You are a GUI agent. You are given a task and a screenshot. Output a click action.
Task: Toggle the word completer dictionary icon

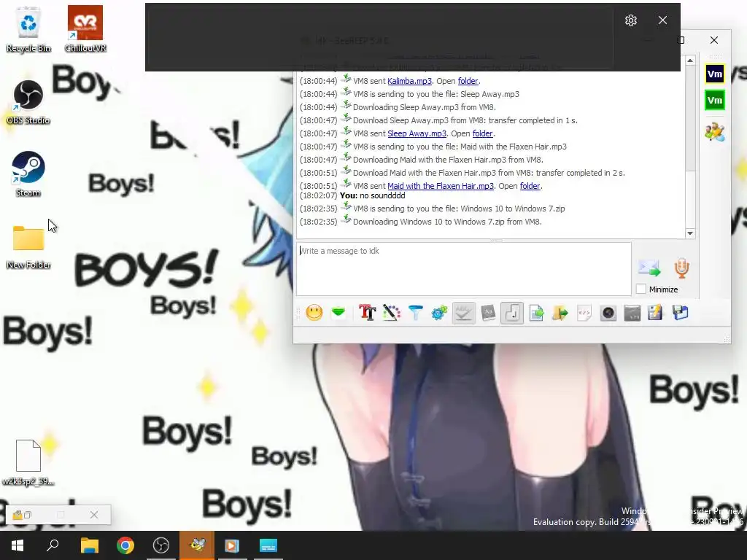(488, 313)
